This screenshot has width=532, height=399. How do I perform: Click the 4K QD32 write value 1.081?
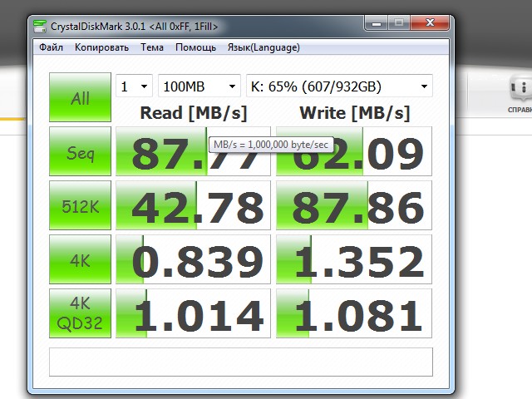click(x=354, y=313)
